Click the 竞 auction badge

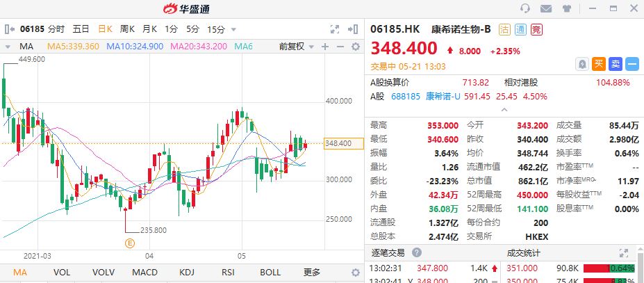tap(536, 29)
